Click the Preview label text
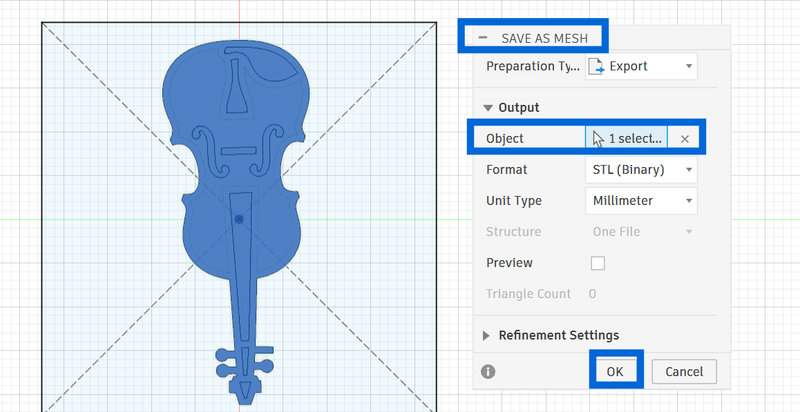Image resolution: width=800 pixels, height=412 pixels. (509, 263)
